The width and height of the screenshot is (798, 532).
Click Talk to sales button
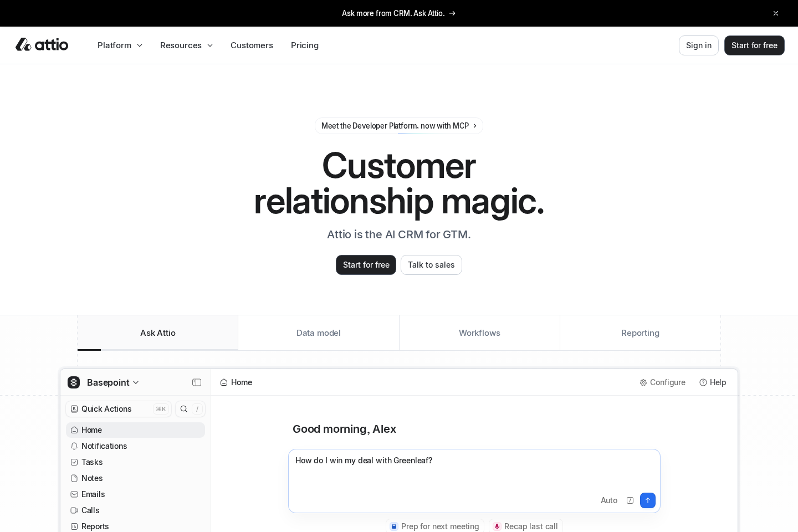pos(431,265)
